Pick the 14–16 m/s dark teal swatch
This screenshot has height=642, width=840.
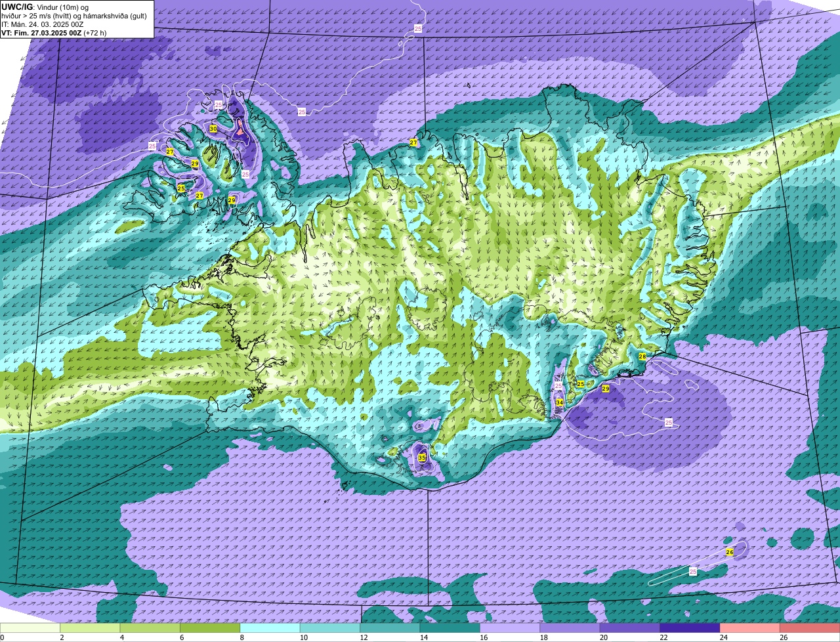pos(450,628)
